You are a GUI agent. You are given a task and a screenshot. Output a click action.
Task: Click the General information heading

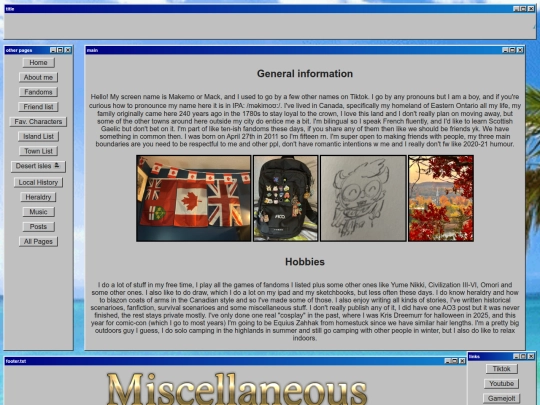coord(305,74)
